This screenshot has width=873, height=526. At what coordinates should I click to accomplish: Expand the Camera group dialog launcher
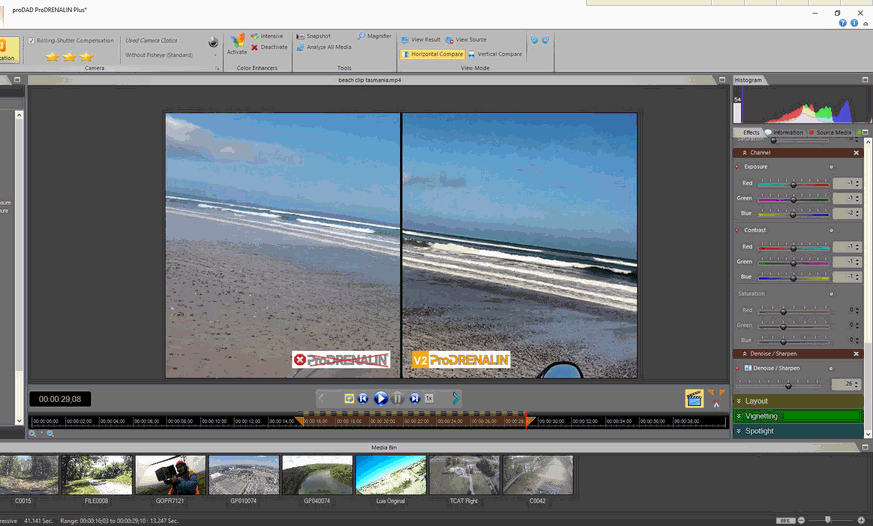pyautogui.click(x=217, y=68)
